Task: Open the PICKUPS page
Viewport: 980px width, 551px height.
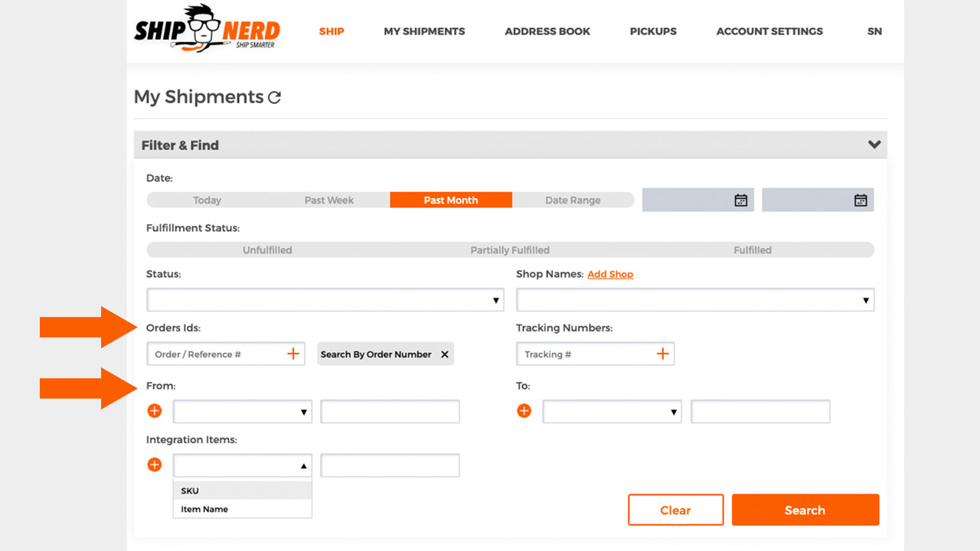Action: point(652,31)
